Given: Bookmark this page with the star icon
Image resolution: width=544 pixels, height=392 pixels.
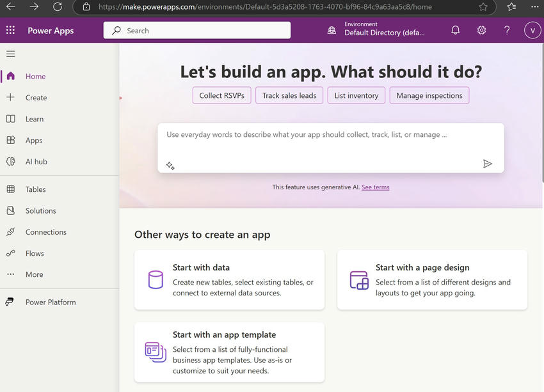Looking at the screenshot, I should (x=483, y=7).
